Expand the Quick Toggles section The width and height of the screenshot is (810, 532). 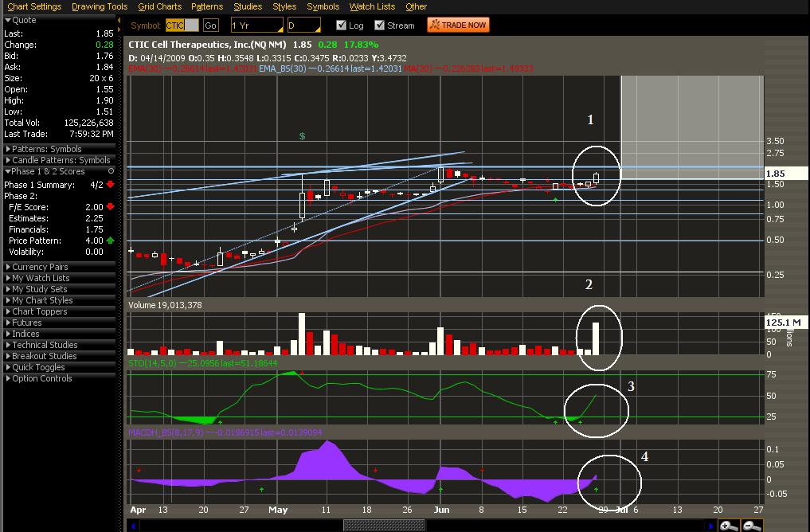[x=60, y=367]
